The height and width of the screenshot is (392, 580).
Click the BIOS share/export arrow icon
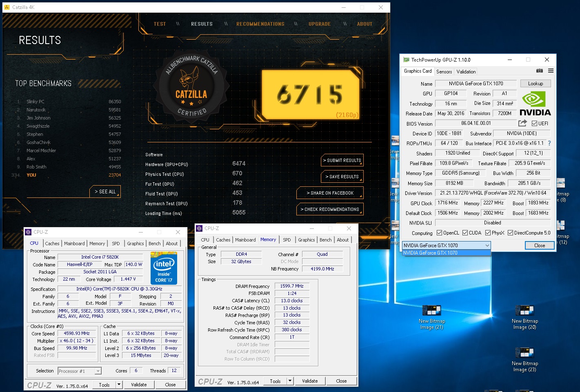[x=522, y=123]
